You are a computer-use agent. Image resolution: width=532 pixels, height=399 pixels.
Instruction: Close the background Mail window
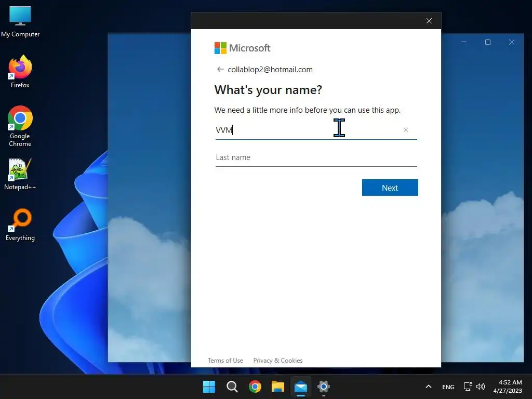(512, 42)
